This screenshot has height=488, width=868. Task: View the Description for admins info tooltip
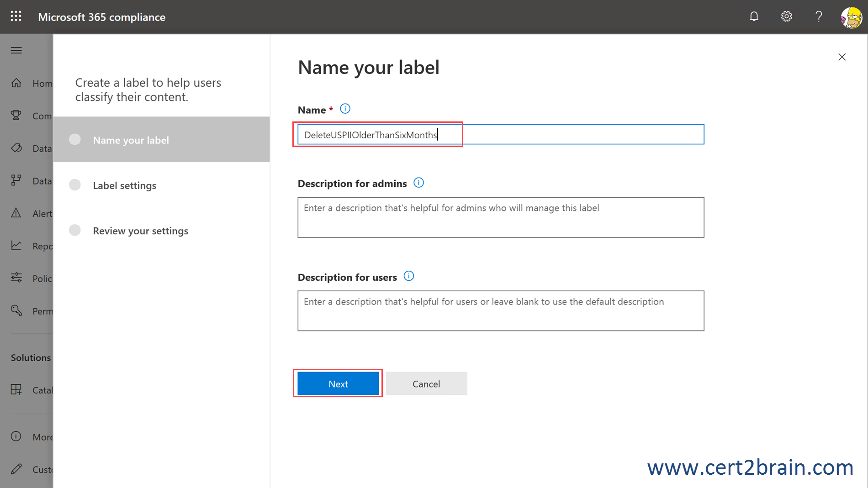pos(418,183)
